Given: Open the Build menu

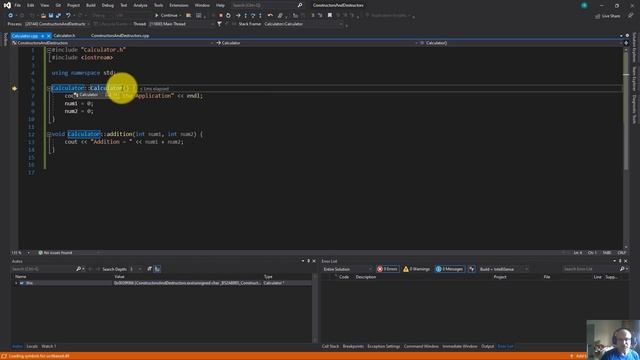Looking at the screenshot, I should tap(91, 5).
